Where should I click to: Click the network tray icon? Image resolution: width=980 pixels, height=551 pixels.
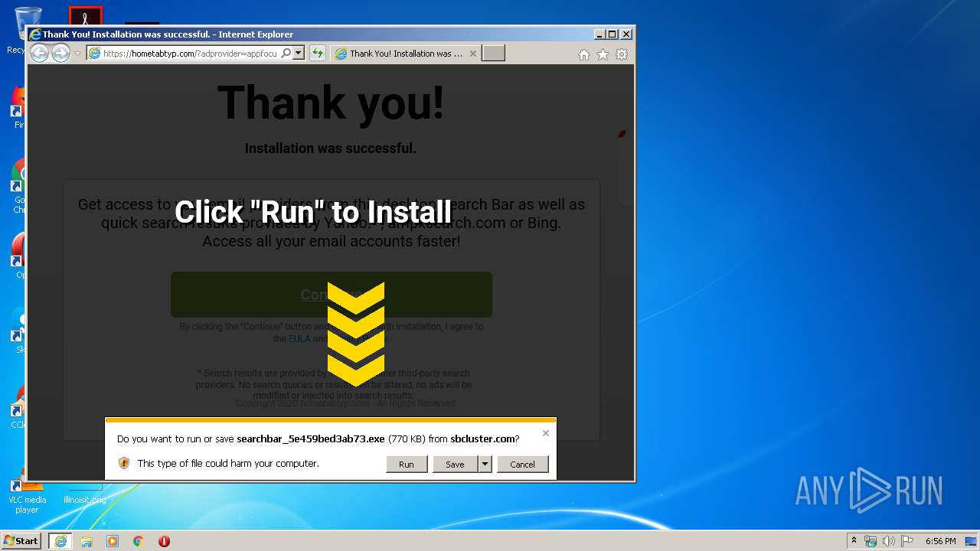coord(871,541)
